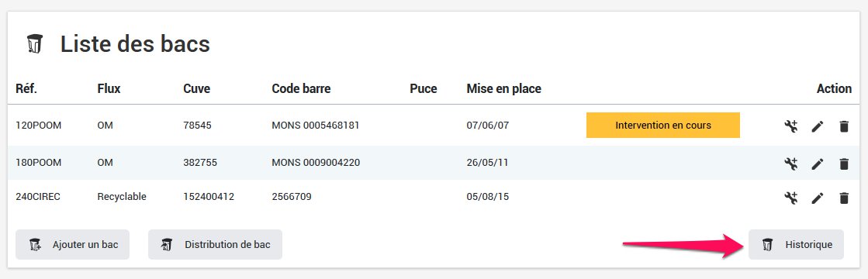Image resolution: width=868 pixels, height=279 pixels.
Task: Select the Réf. column header
Action: point(26,88)
